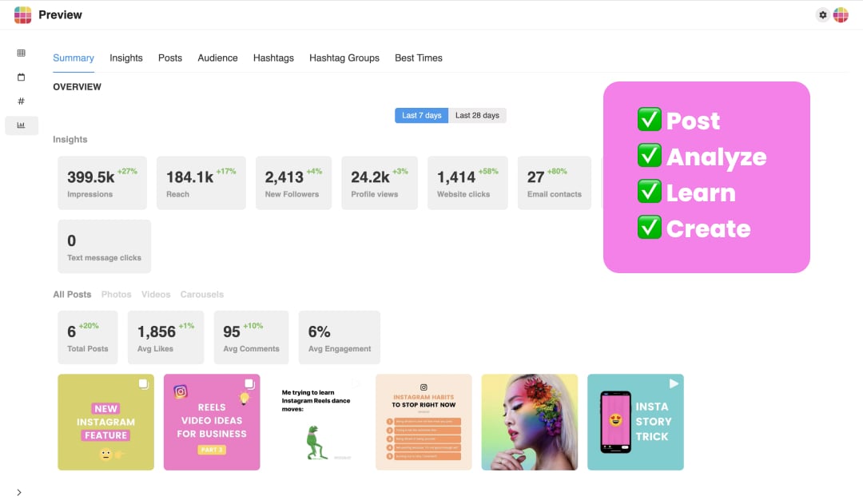This screenshot has width=863, height=504.
Task: Open the hashtag tool in sidebar
Action: click(x=21, y=101)
